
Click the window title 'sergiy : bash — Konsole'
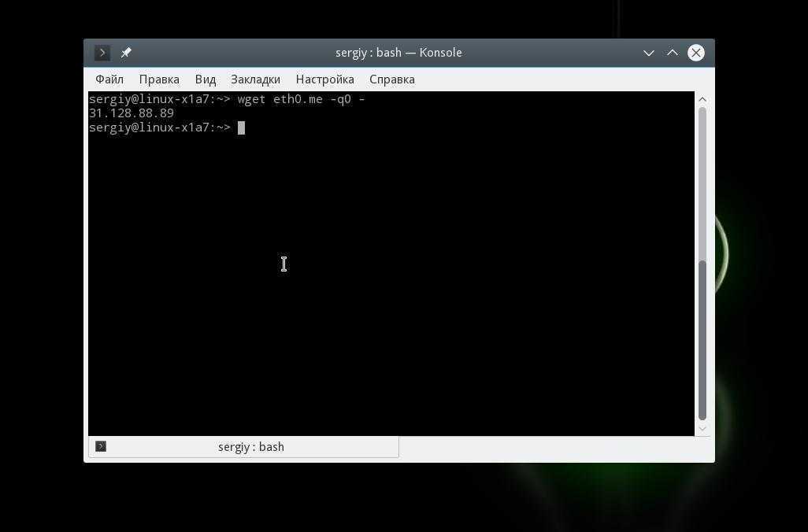(x=398, y=53)
